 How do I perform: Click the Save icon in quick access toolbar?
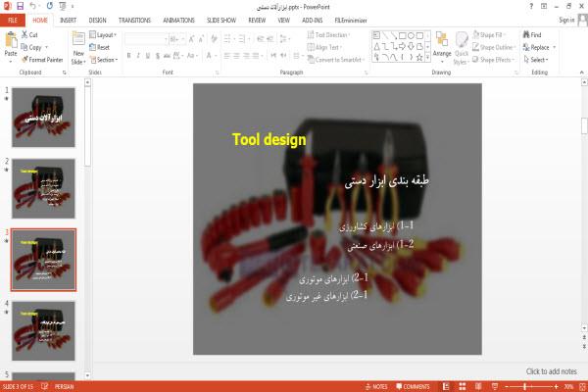click(x=21, y=6)
